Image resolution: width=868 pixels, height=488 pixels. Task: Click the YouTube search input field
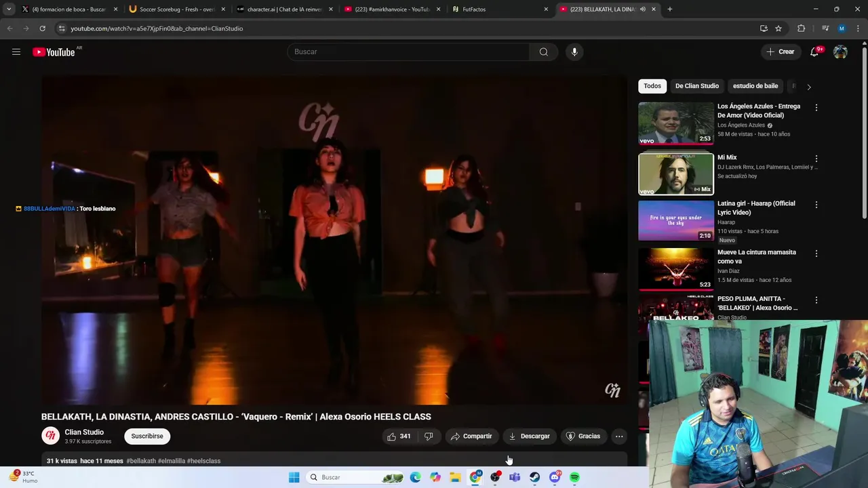click(x=408, y=52)
